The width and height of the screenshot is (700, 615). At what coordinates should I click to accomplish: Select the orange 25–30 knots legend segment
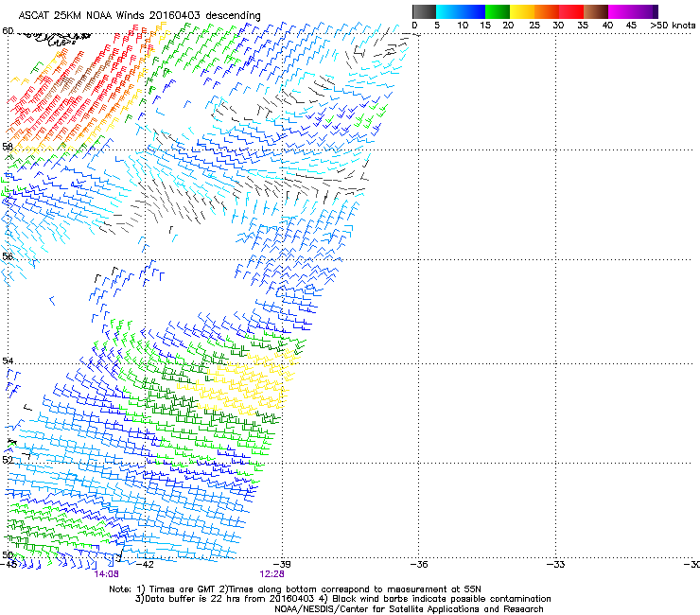pos(547,11)
